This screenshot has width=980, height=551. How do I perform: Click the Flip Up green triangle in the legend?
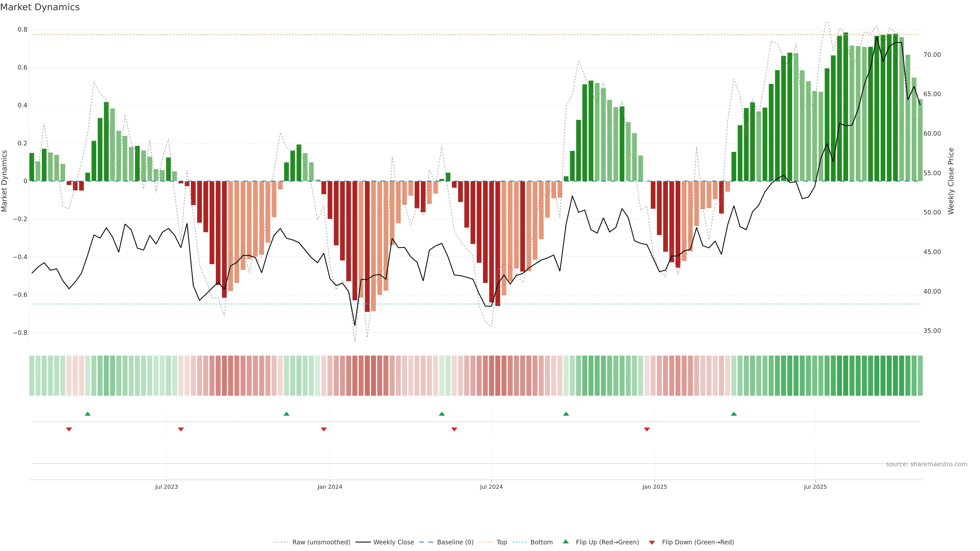point(566,542)
